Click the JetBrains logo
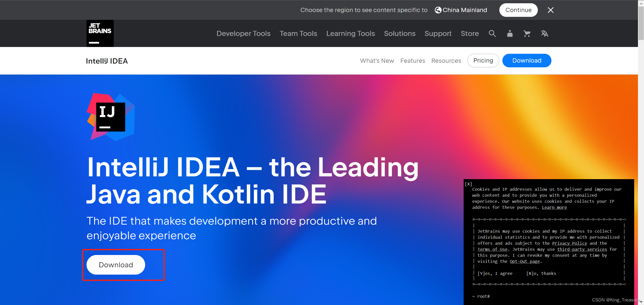Screen dimensions: 644x305 click(x=100, y=33)
